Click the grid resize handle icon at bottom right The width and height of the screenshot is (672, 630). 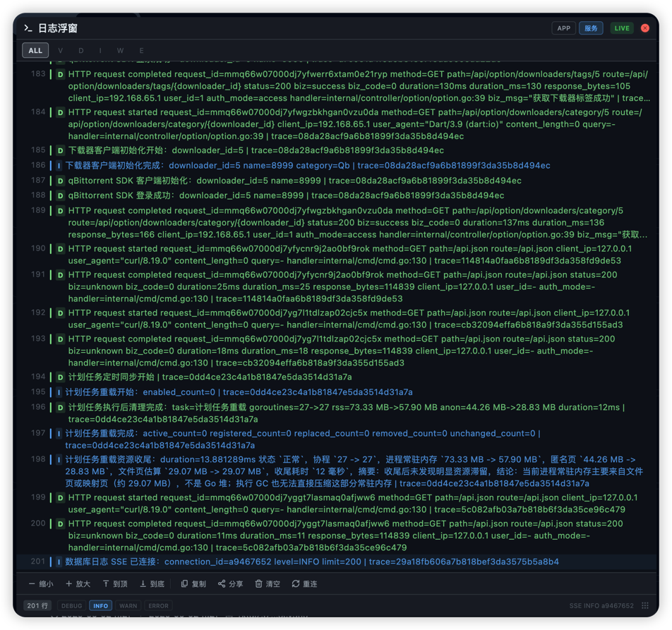(x=645, y=605)
